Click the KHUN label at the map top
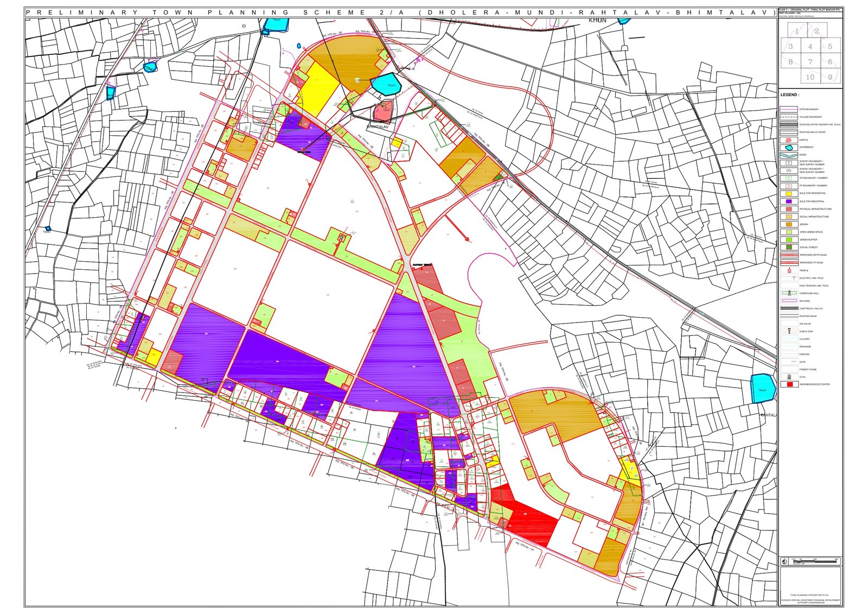The height and width of the screenshot is (614, 868). click(597, 21)
